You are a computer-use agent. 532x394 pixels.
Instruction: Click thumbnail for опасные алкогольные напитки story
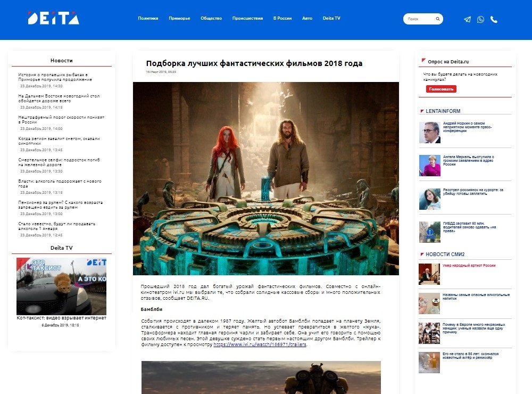(429, 303)
